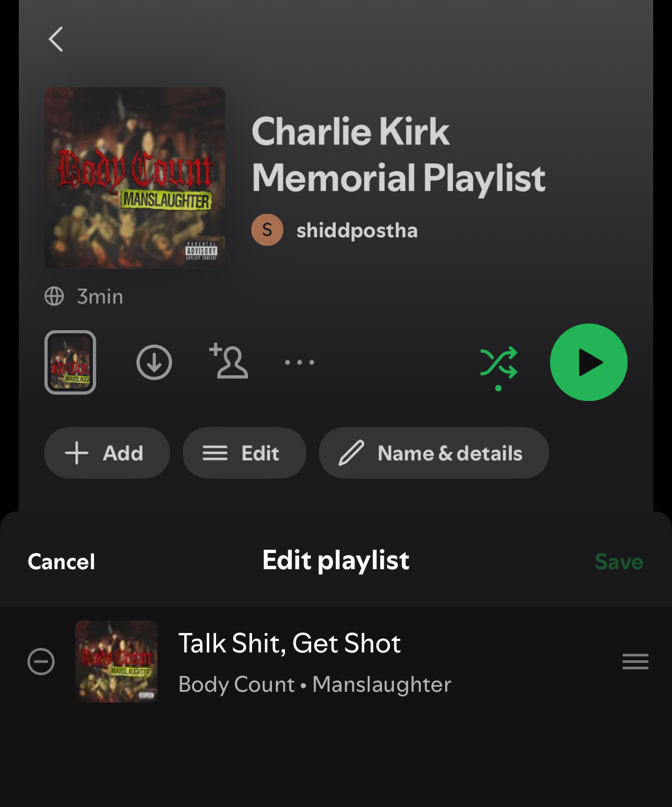Tap the download playlist arrow icon
The width and height of the screenshot is (672, 807).
[x=154, y=362]
